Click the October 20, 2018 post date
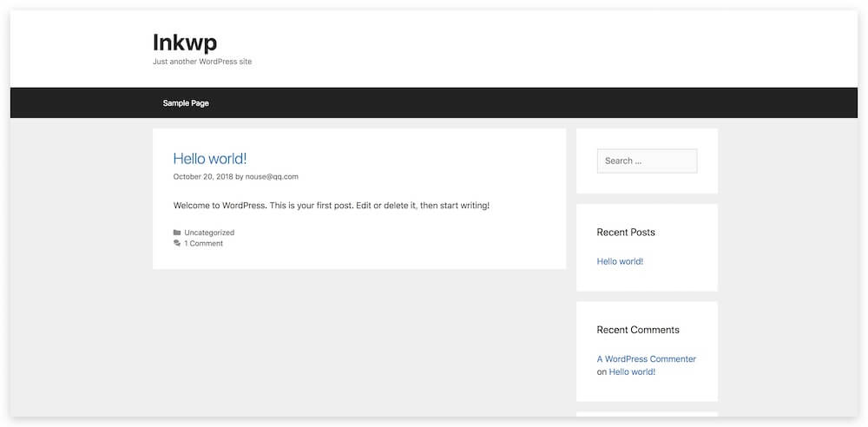Viewport: 868px width, 427px height. click(x=202, y=177)
